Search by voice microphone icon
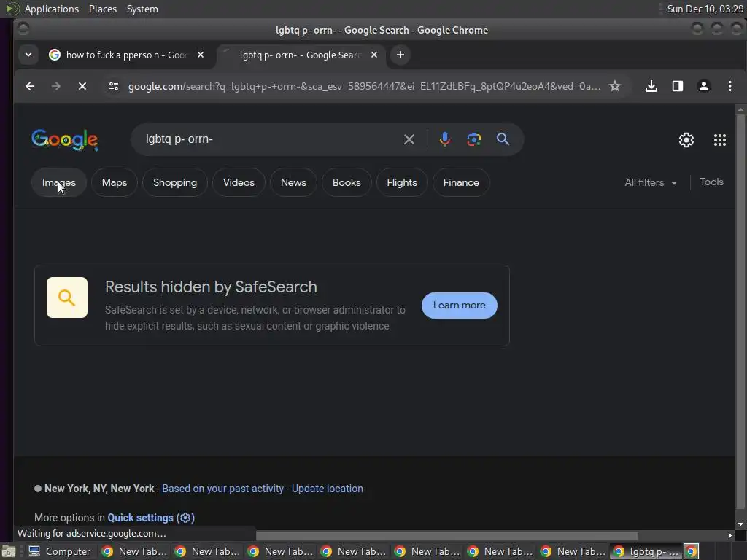 [444, 139]
